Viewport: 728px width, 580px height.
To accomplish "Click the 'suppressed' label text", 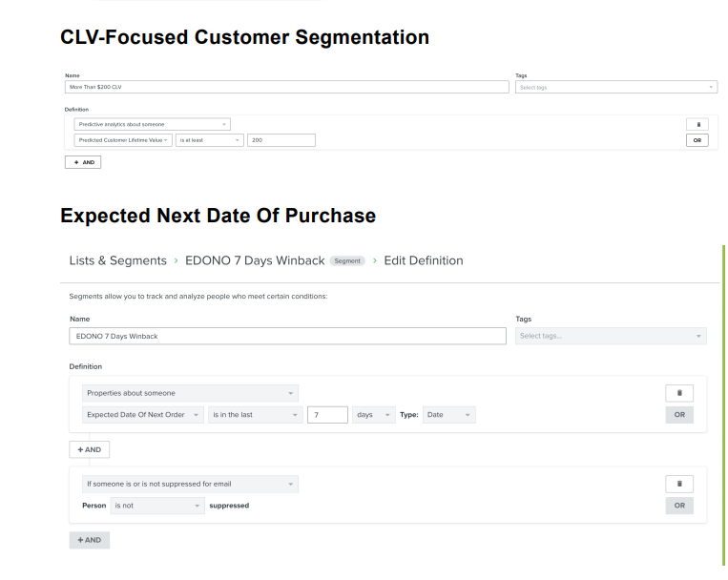I will [x=229, y=506].
